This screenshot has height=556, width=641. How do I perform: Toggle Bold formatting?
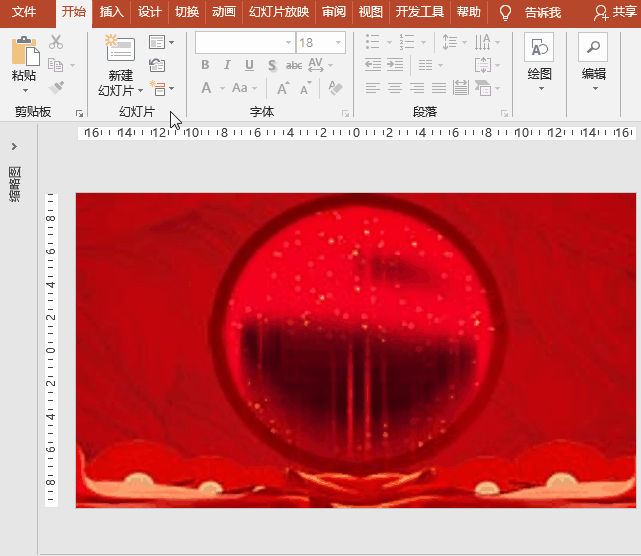tap(205, 65)
